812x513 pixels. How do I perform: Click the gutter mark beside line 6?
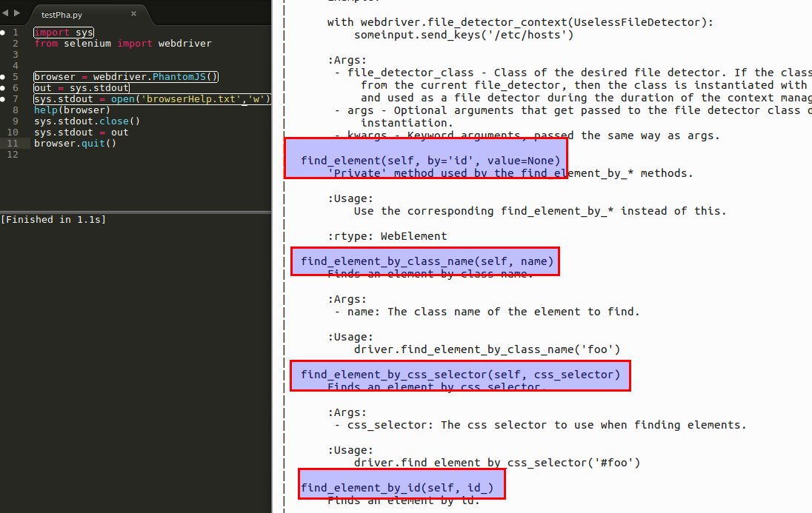[2, 88]
